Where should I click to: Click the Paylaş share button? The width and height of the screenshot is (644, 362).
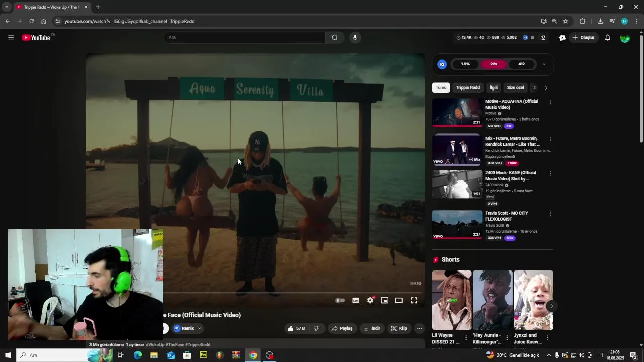(x=342, y=328)
